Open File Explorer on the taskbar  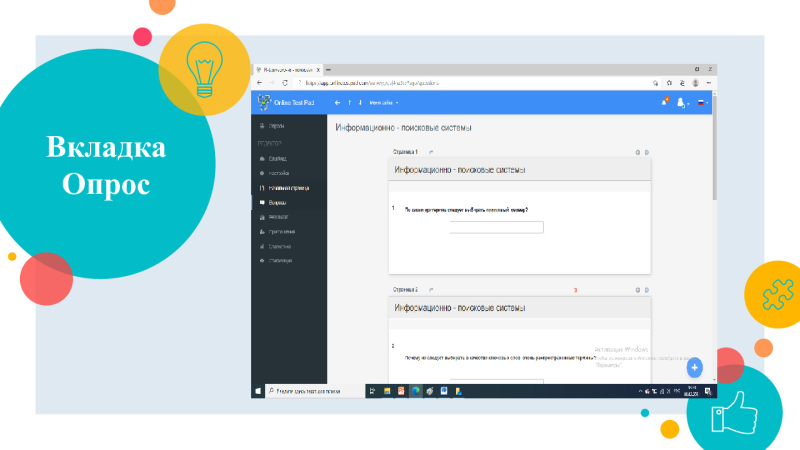(387, 391)
